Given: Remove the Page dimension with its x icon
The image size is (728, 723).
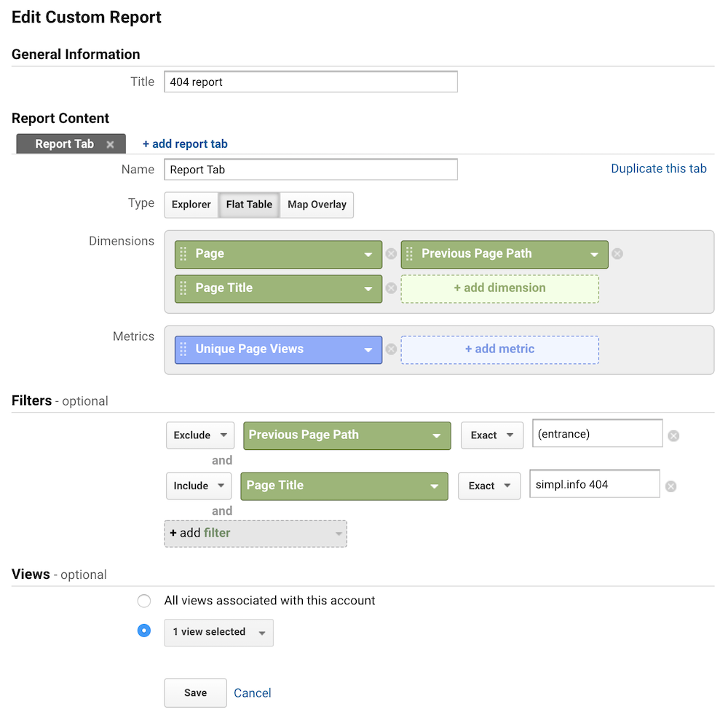Looking at the screenshot, I should tap(391, 254).
